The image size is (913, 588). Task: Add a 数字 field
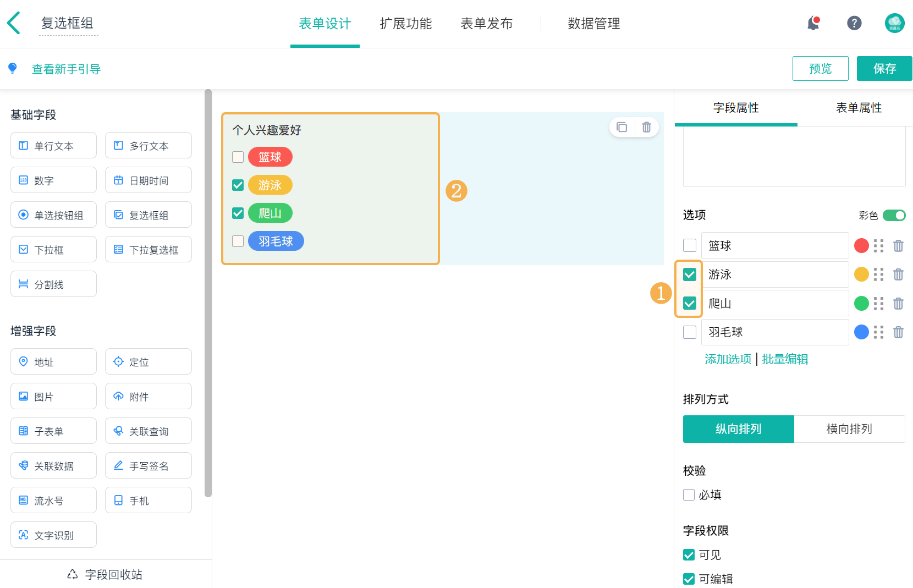click(53, 180)
